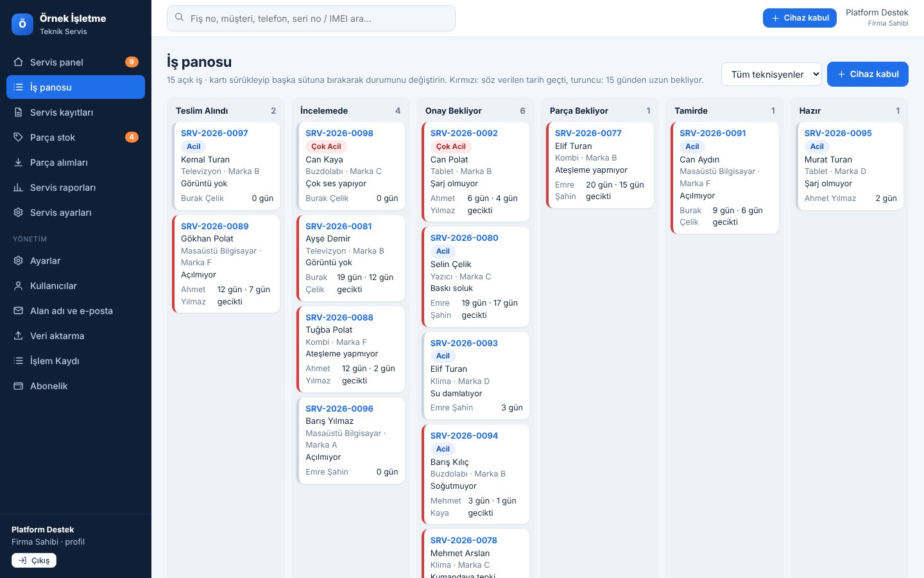
Task: Click the Servis raporları chart icon
Action: point(19,188)
